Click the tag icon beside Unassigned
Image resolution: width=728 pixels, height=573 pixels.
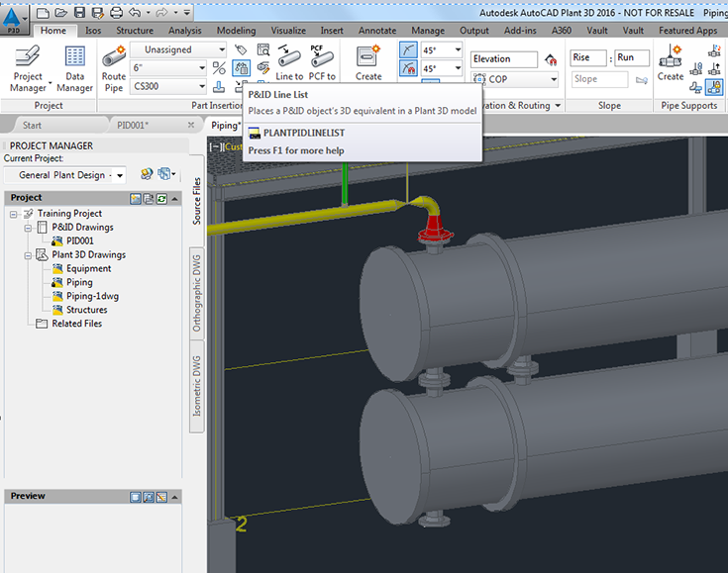241,49
